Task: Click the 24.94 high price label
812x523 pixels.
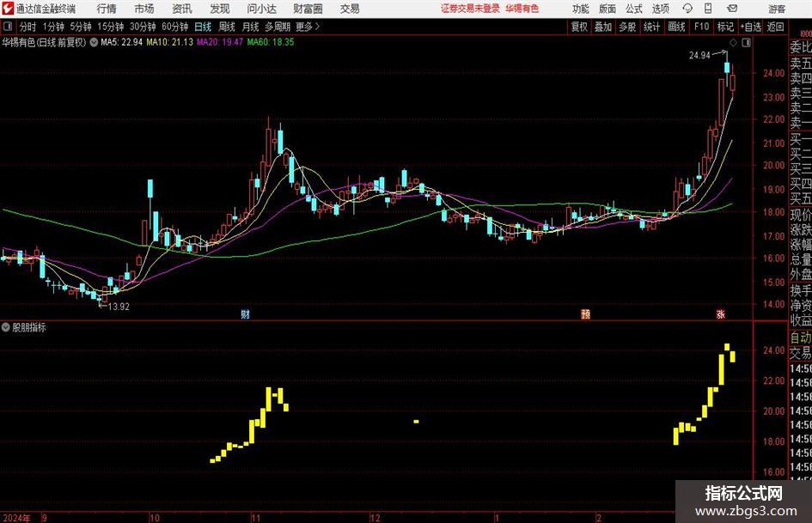Action: click(699, 56)
